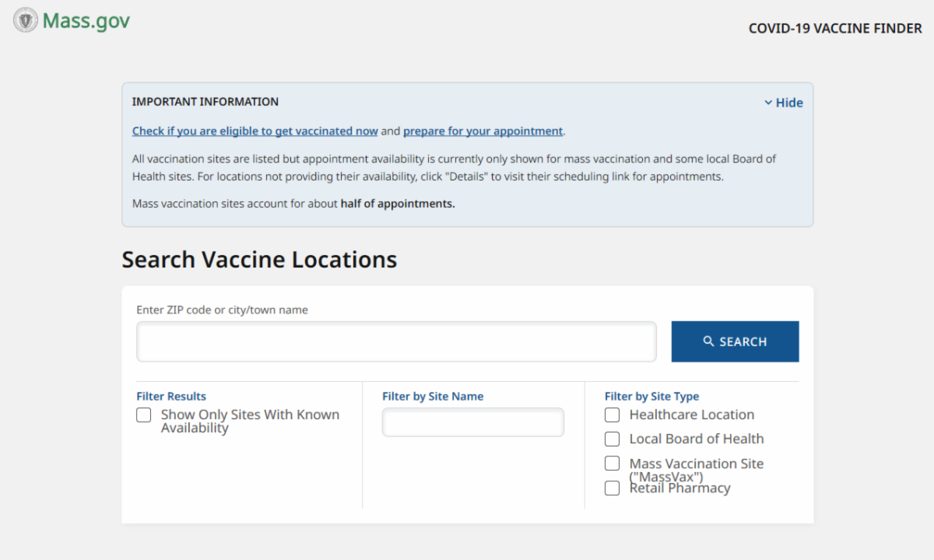Click the COVID-19 Vaccine Finder header title
The height and width of the screenshot is (560, 934).
pos(834,29)
